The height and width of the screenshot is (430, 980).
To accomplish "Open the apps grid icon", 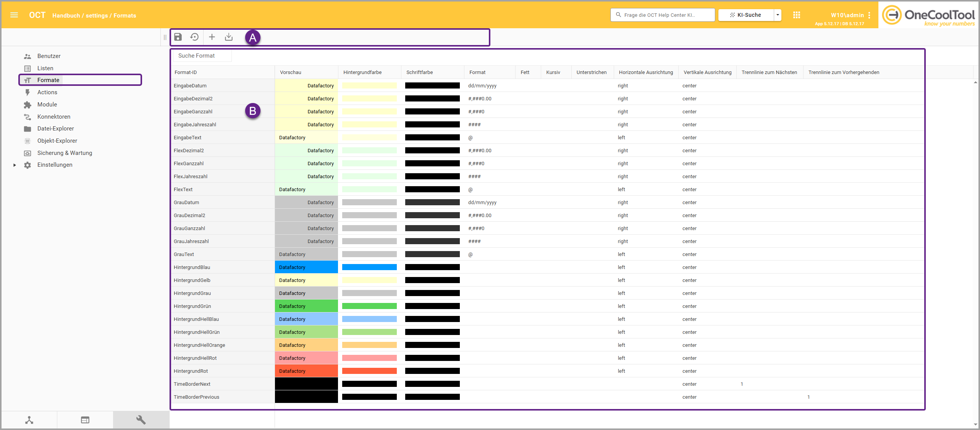I will coord(796,15).
